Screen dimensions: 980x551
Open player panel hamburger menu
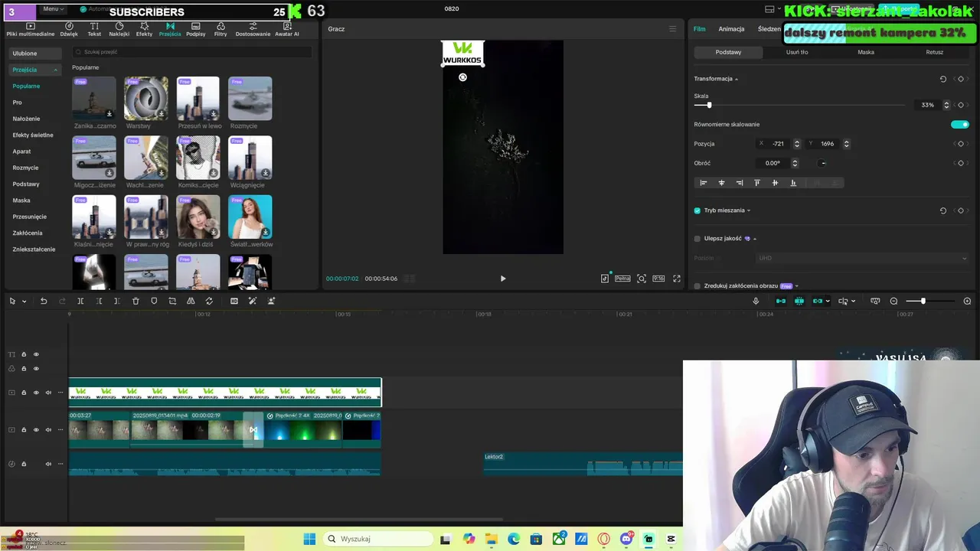pos(673,29)
